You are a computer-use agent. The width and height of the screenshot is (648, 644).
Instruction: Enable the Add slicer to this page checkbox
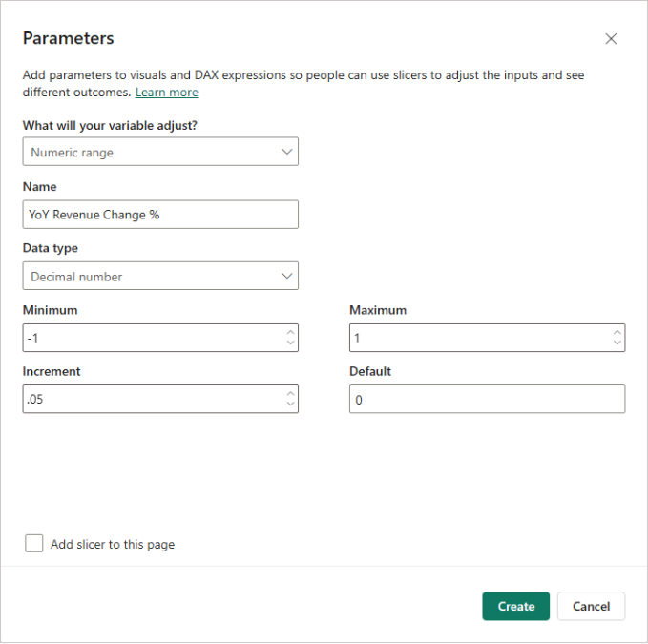tap(34, 544)
